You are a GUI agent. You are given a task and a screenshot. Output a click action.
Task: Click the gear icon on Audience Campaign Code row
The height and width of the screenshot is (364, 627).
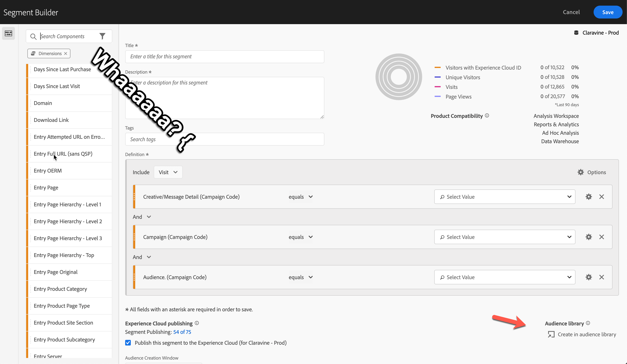point(588,277)
